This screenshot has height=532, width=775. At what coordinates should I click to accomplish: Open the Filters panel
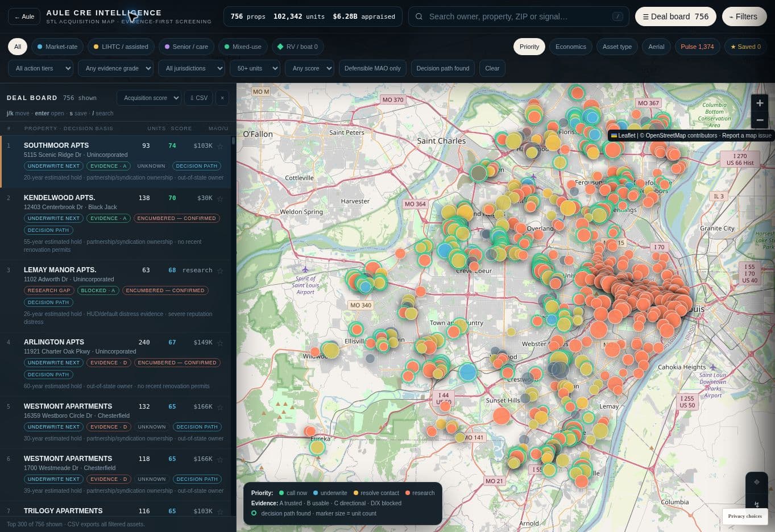pyautogui.click(x=744, y=16)
